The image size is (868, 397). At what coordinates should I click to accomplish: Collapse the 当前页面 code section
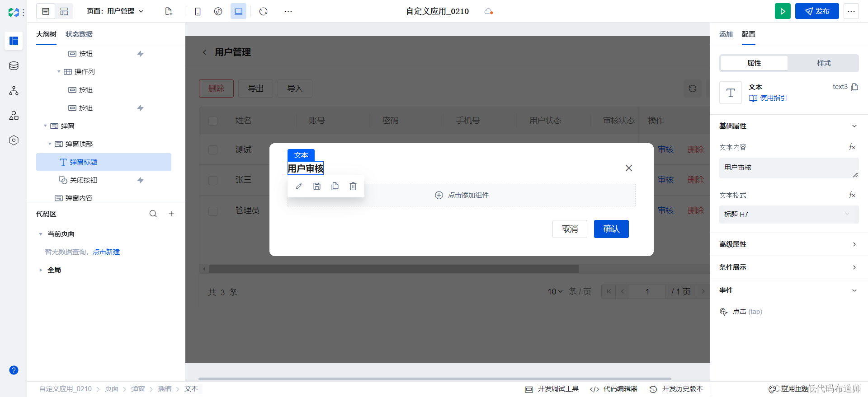(41, 234)
